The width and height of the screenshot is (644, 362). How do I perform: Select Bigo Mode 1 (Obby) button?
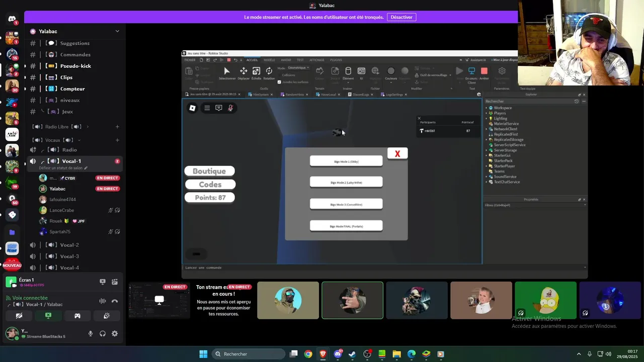tap(346, 161)
